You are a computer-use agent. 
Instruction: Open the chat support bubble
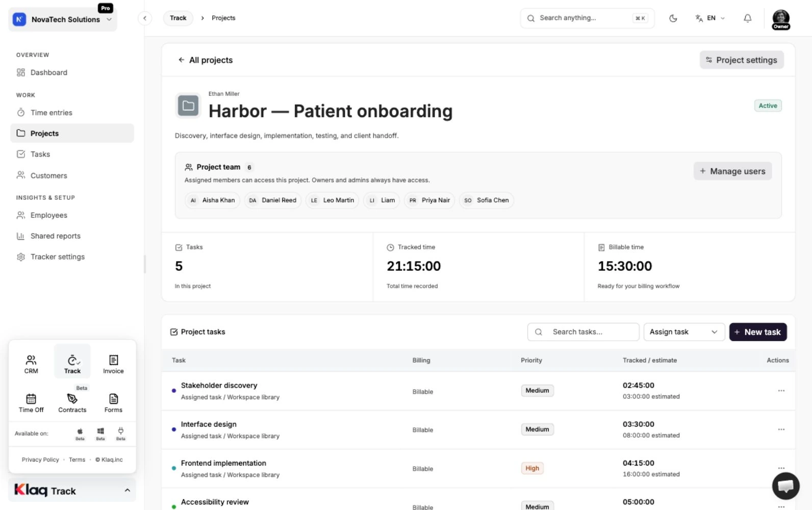(785, 486)
